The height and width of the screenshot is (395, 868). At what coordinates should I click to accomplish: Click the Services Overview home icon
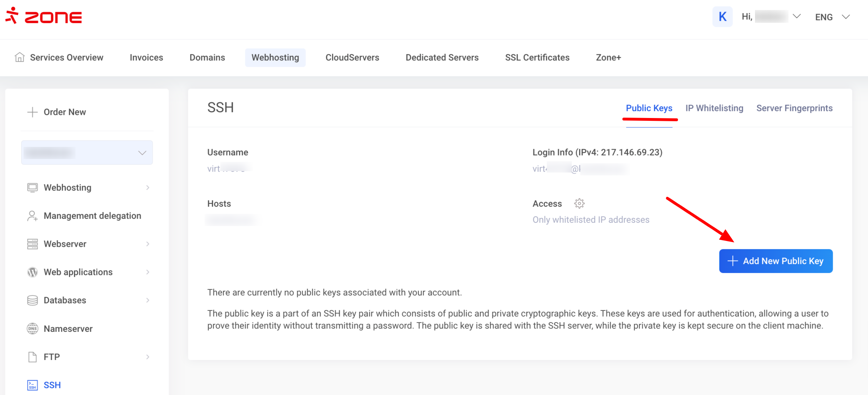[20, 57]
